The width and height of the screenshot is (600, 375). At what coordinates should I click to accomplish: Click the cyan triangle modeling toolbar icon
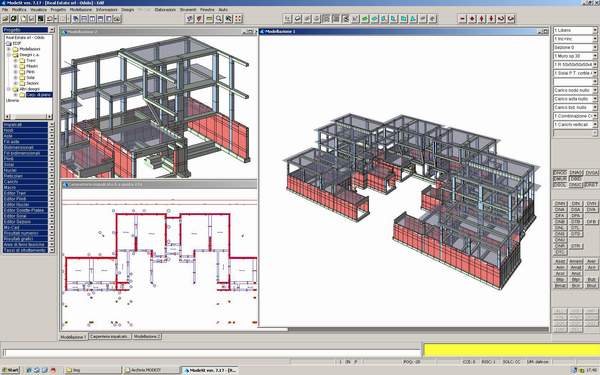click(x=413, y=18)
